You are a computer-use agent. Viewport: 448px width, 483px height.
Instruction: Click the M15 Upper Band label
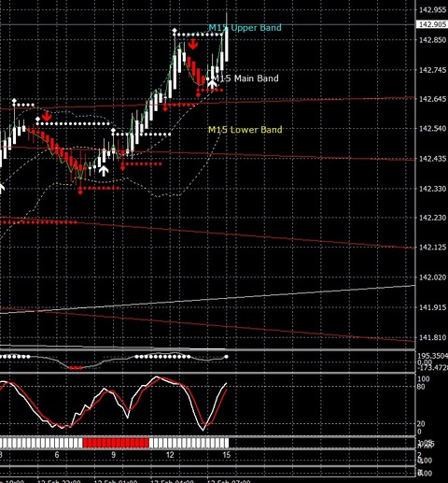245,28
